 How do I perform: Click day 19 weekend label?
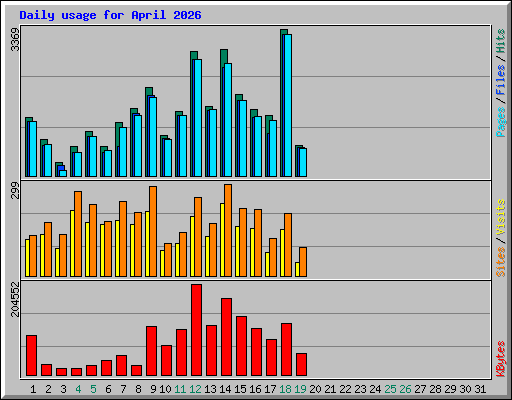pos(300,389)
